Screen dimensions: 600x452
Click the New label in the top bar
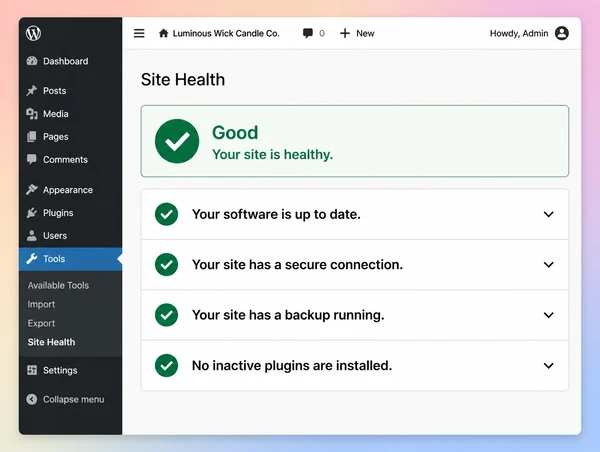pos(365,33)
